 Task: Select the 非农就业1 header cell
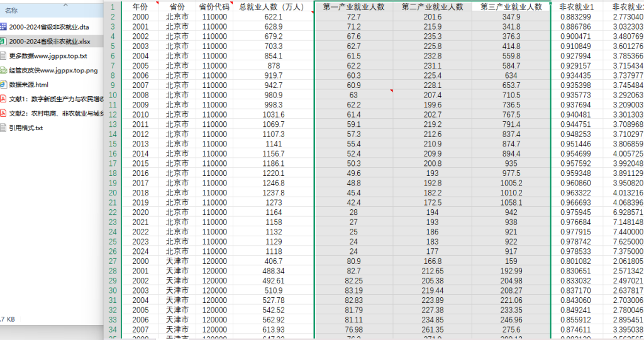(x=577, y=6)
